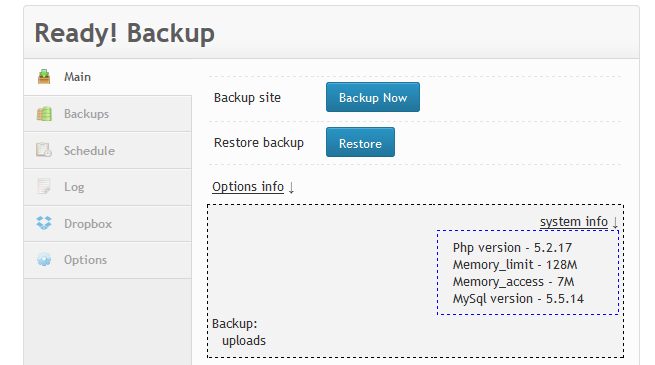
Task: Open the Schedule tab
Action: coord(89,151)
